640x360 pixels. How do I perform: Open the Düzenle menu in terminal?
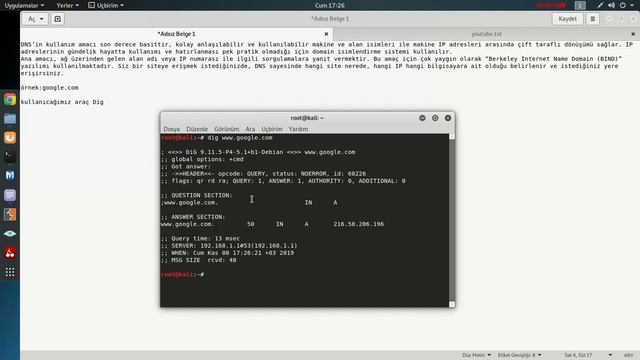coord(197,129)
